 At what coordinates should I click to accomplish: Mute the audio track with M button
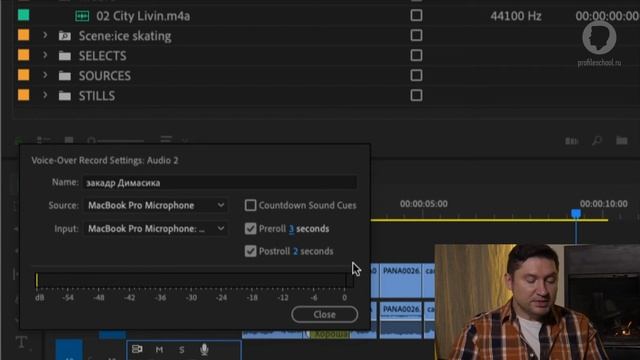click(159, 350)
